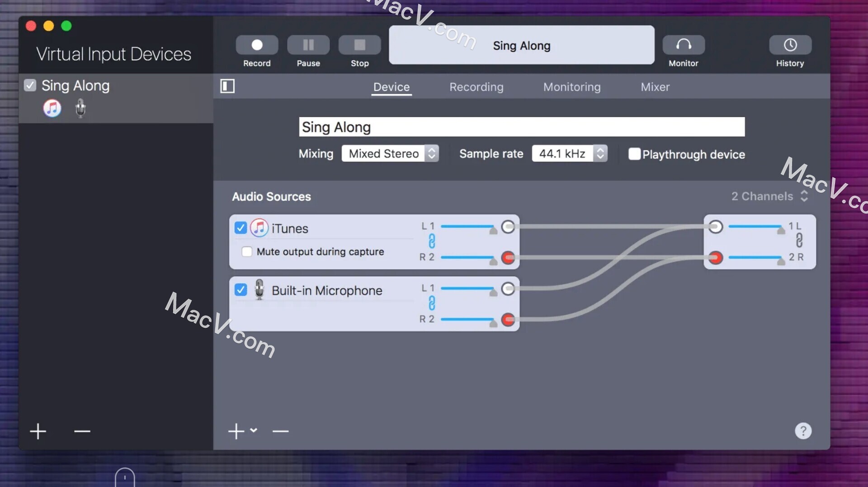Click the Stop icon

[x=359, y=45]
